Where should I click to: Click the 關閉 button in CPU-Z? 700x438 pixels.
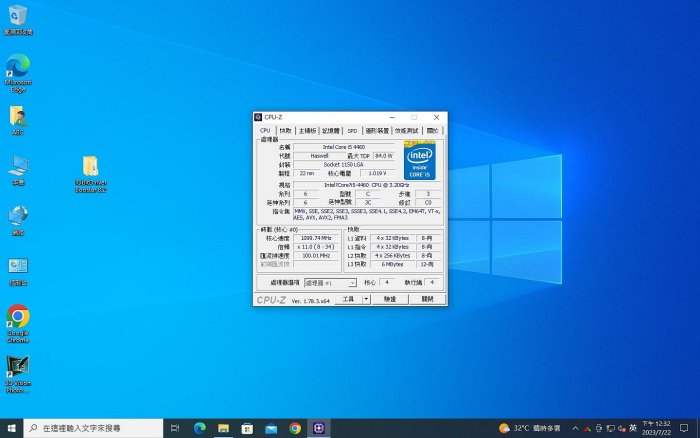coord(427,299)
